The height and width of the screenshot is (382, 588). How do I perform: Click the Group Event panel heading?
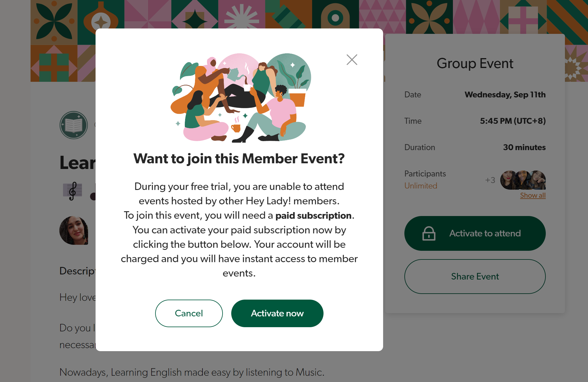click(475, 64)
